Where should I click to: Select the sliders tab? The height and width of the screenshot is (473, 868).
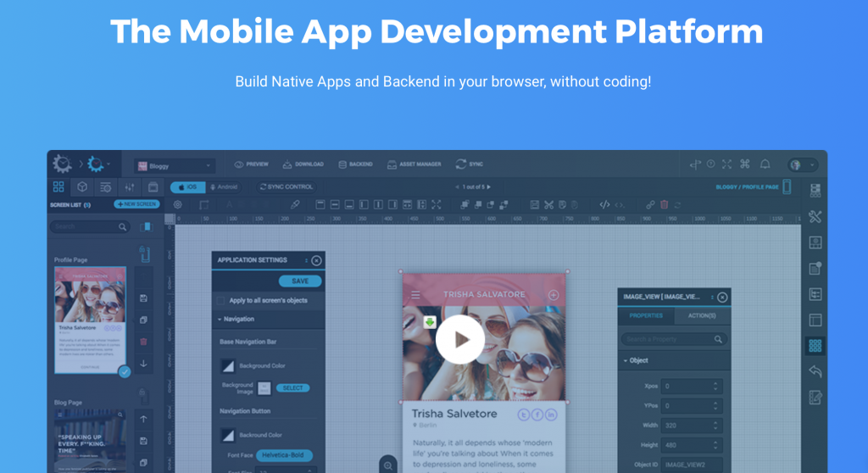click(x=129, y=187)
